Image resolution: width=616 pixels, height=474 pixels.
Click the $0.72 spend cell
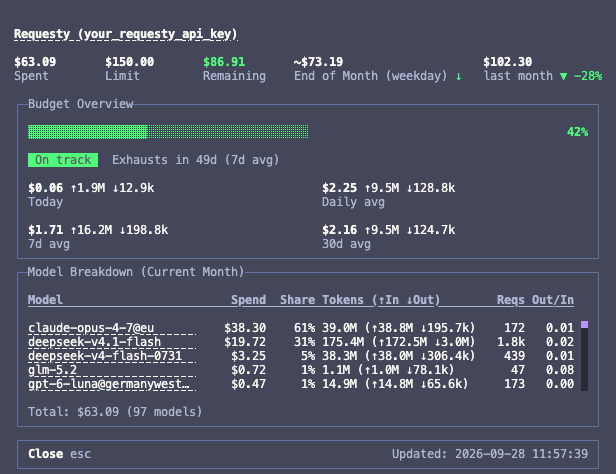248,370
